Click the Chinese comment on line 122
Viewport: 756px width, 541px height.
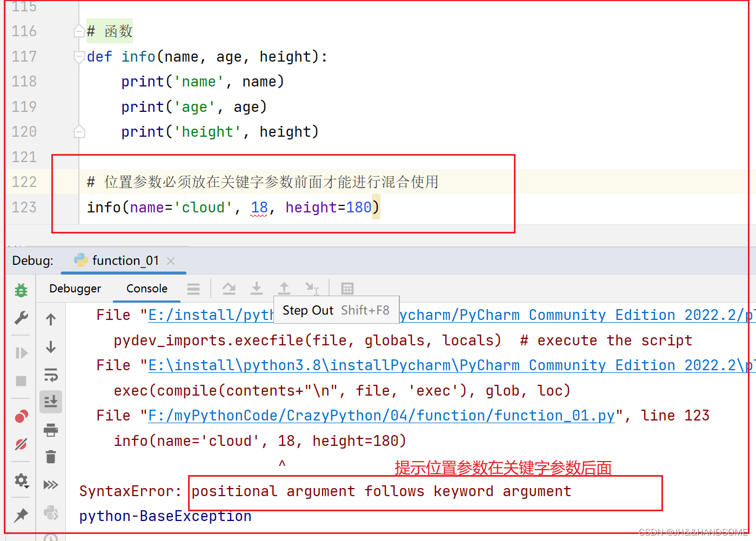pyautogui.click(x=263, y=182)
